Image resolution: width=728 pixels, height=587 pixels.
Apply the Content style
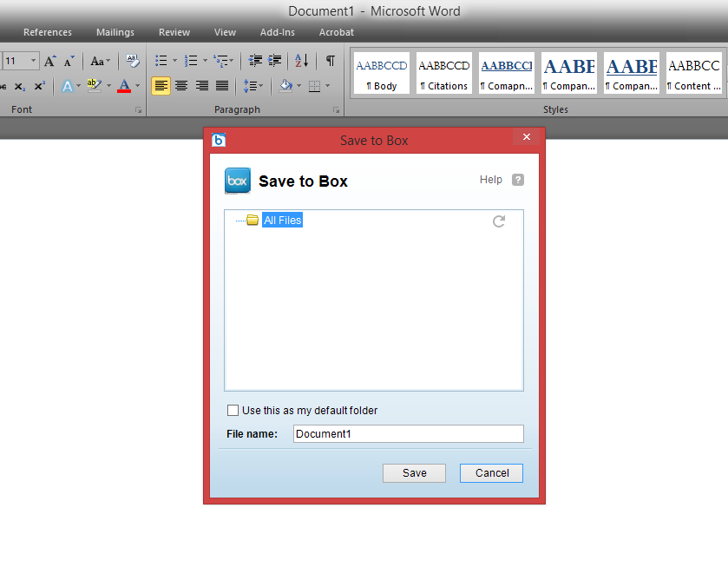click(694, 73)
